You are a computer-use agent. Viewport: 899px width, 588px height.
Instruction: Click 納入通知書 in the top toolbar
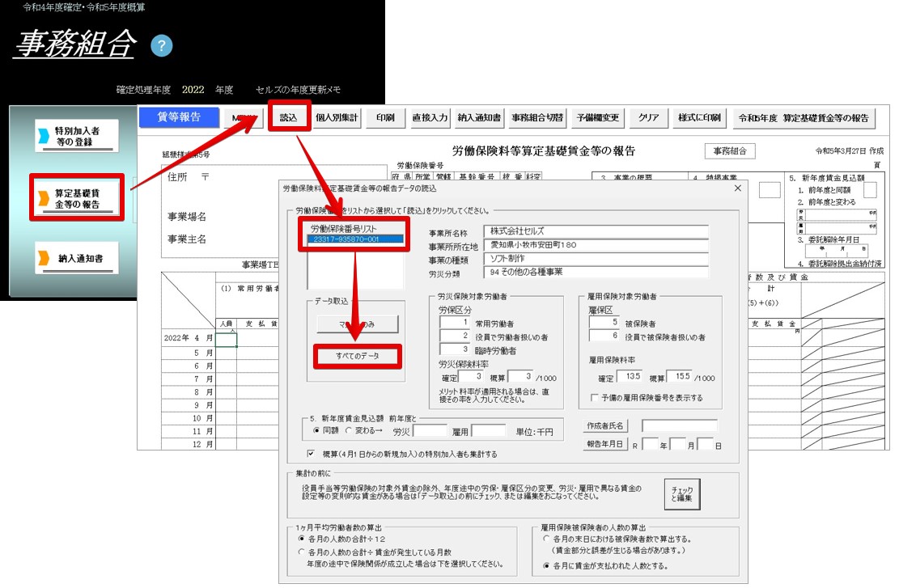(479, 117)
